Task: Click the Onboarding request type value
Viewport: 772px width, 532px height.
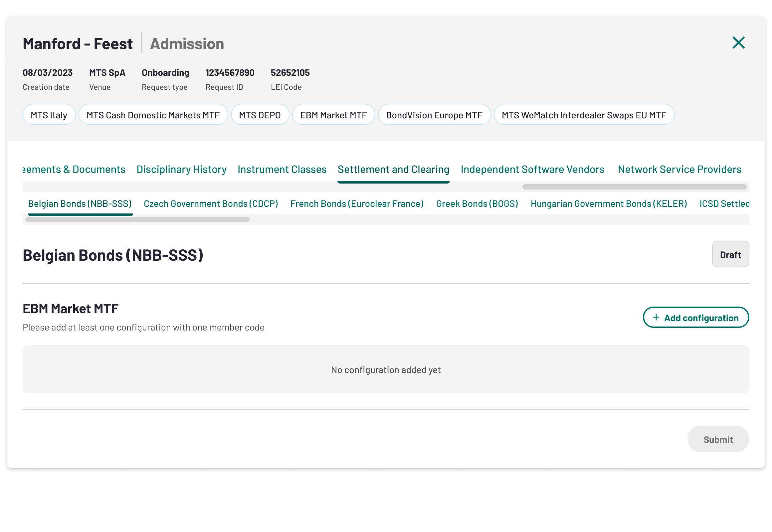Action: point(165,73)
